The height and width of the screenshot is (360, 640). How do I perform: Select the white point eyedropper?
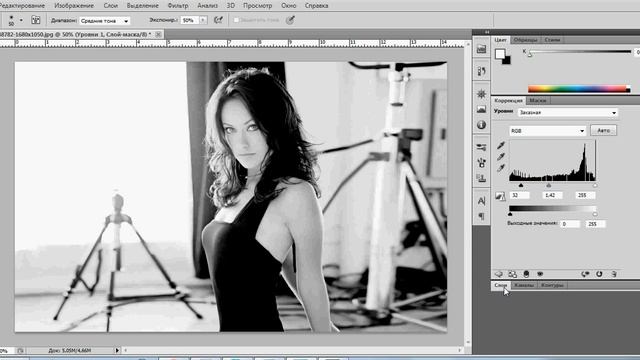coord(501,168)
